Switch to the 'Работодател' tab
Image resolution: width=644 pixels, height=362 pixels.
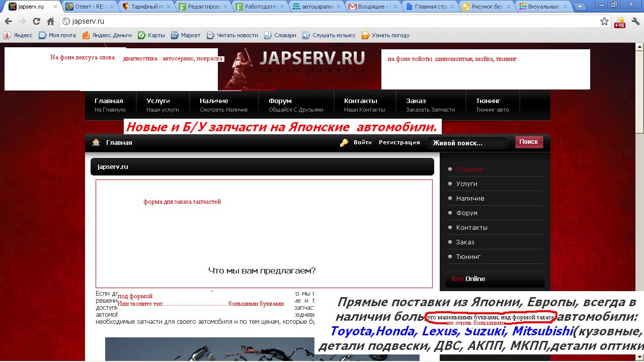(261, 7)
